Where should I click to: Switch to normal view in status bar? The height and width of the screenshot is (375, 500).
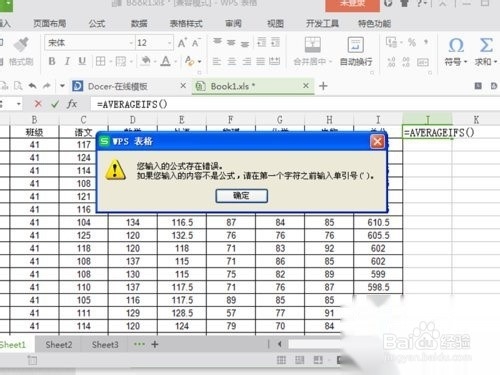pos(281,360)
